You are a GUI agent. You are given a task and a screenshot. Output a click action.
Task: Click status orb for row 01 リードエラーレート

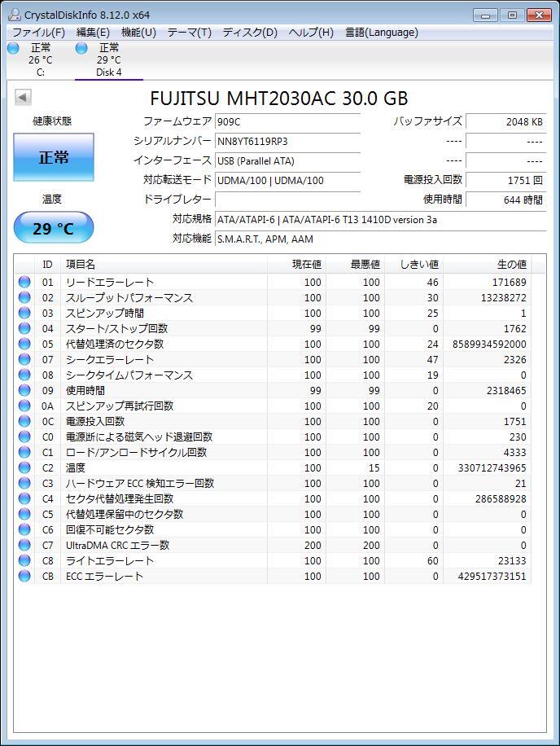point(24,282)
